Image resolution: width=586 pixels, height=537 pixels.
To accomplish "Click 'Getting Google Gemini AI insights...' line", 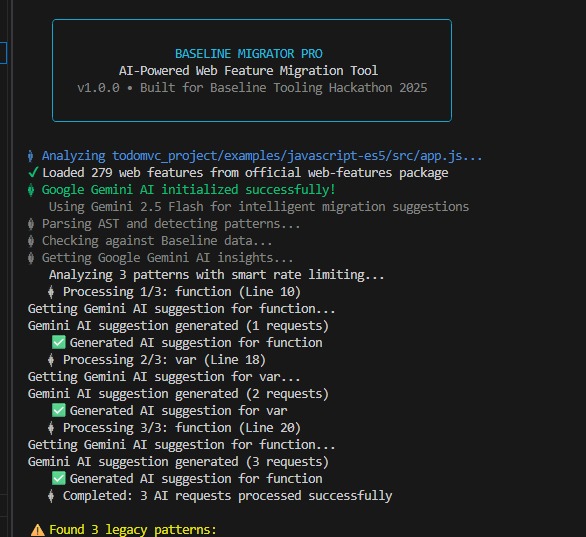I will click(167, 258).
